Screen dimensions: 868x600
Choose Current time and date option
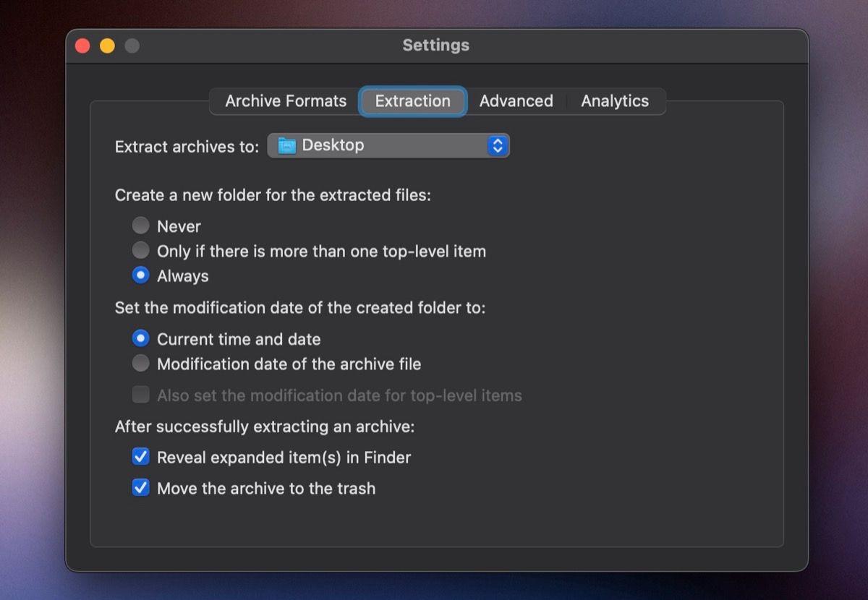click(x=141, y=338)
